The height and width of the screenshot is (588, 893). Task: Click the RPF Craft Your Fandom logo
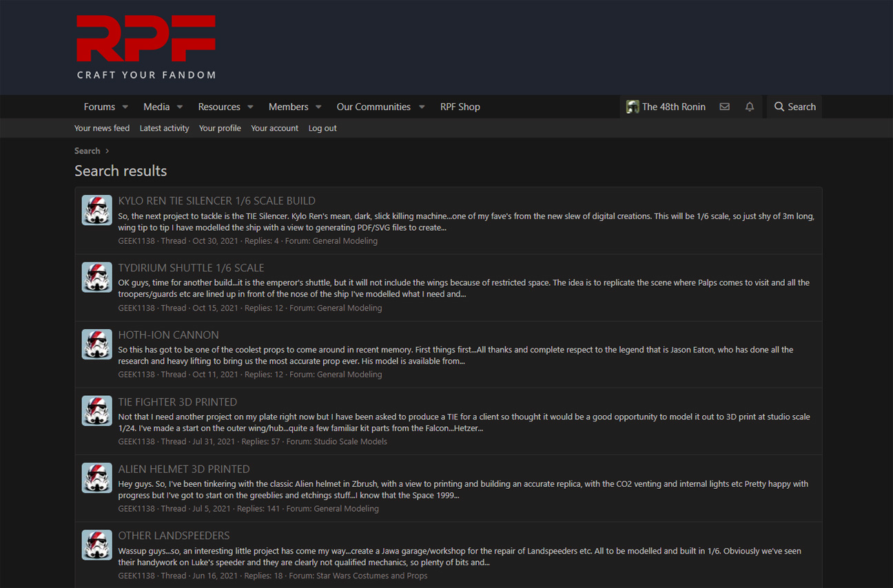click(146, 47)
